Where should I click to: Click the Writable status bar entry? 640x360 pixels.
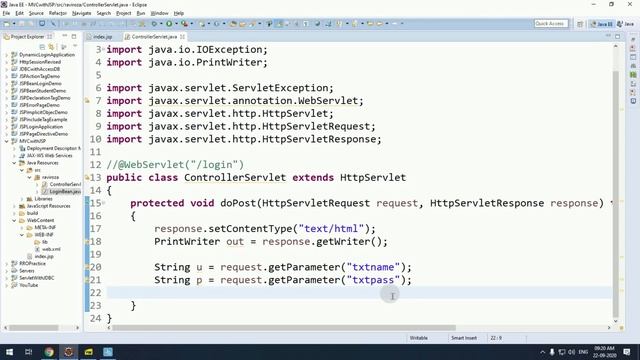(x=418, y=338)
